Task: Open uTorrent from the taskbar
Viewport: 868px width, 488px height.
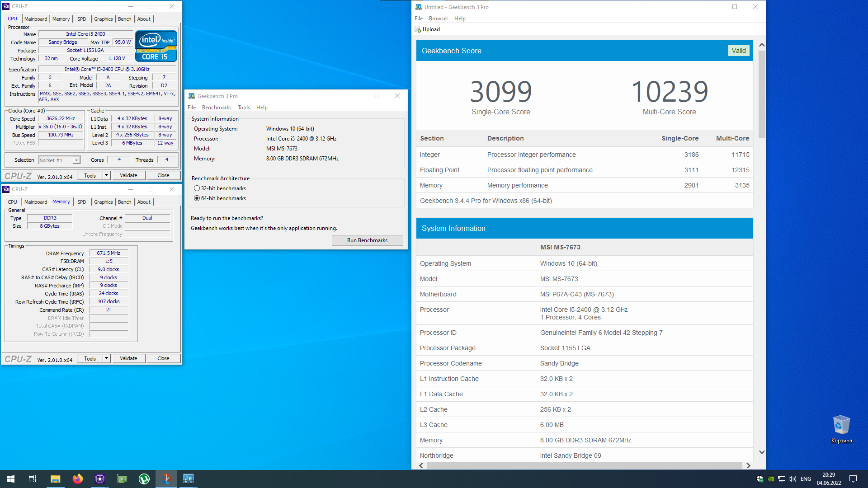Action: (x=144, y=479)
